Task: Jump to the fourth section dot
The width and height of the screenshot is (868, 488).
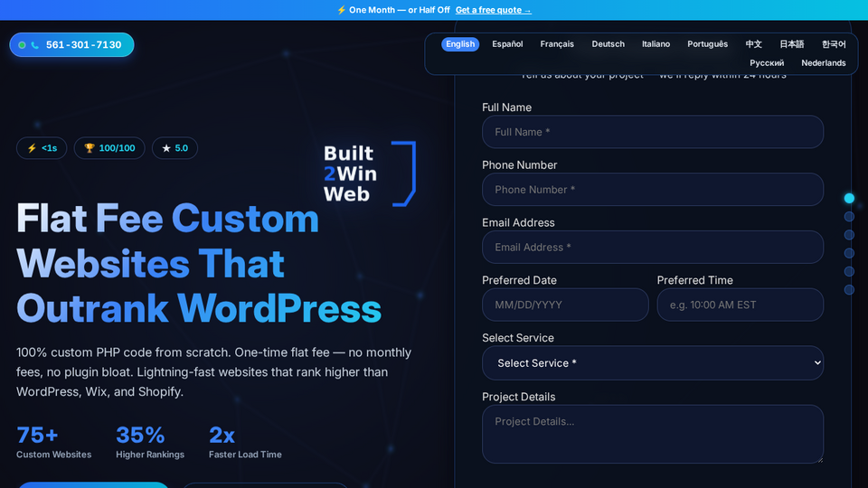Action: pyautogui.click(x=849, y=253)
